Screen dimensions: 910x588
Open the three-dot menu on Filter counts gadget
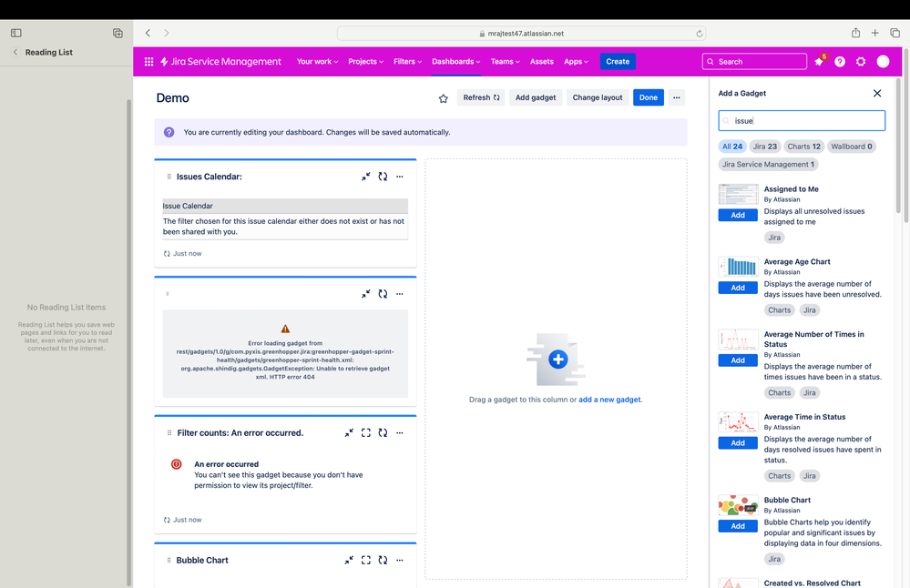pos(399,432)
